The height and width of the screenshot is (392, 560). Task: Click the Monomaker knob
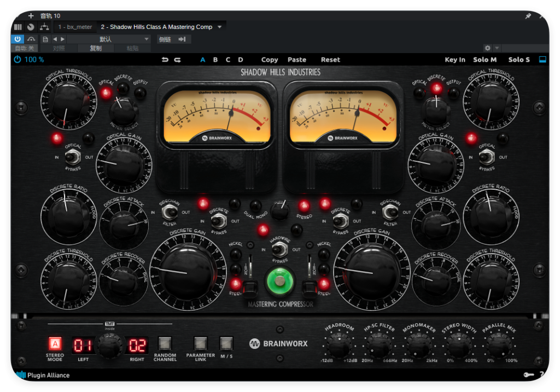(419, 345)
